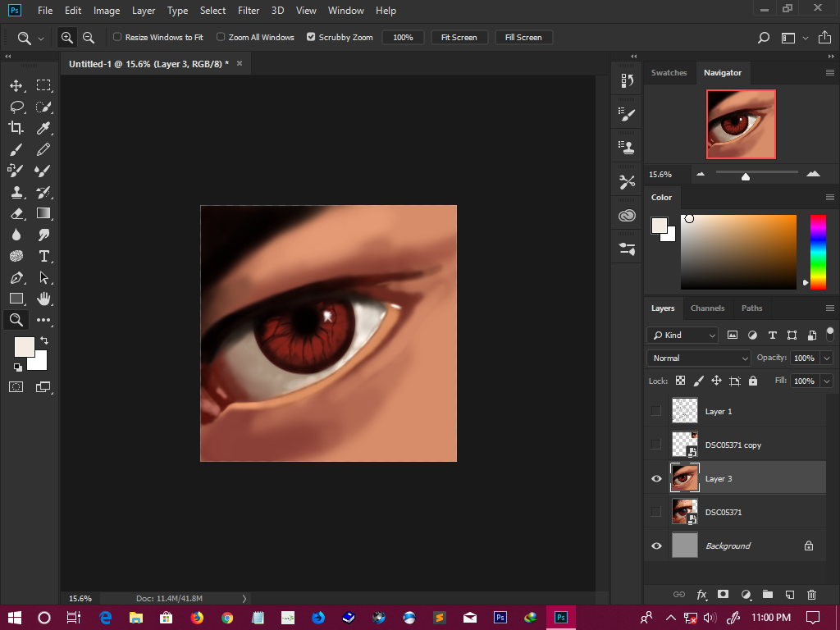This screenshot has width=840, height=630.
Task: Select the Blur tool
Action: pos(16,235)
